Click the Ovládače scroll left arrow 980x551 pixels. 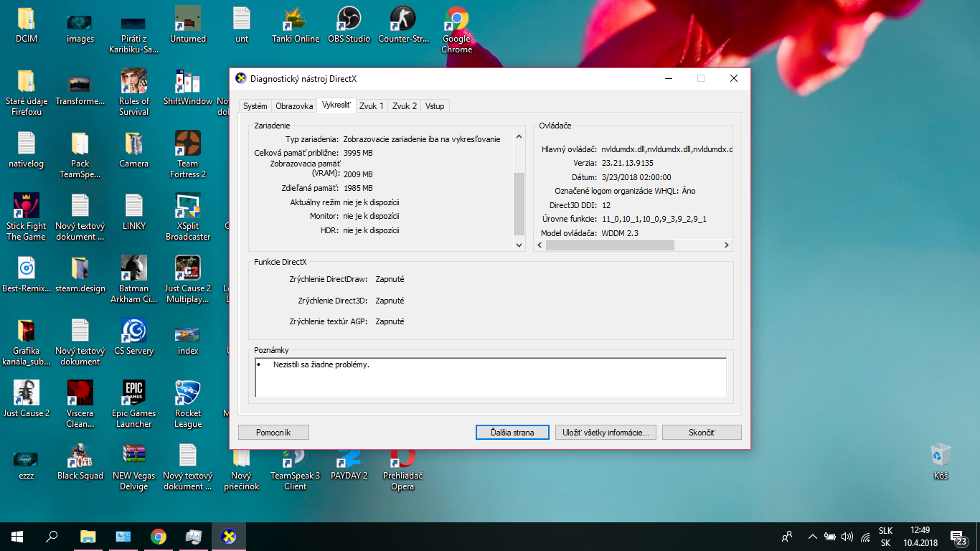(x=540, y=245)
